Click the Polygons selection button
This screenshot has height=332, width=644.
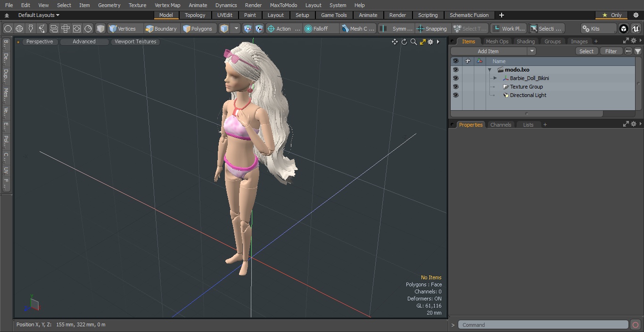click(x=198, y=29)
